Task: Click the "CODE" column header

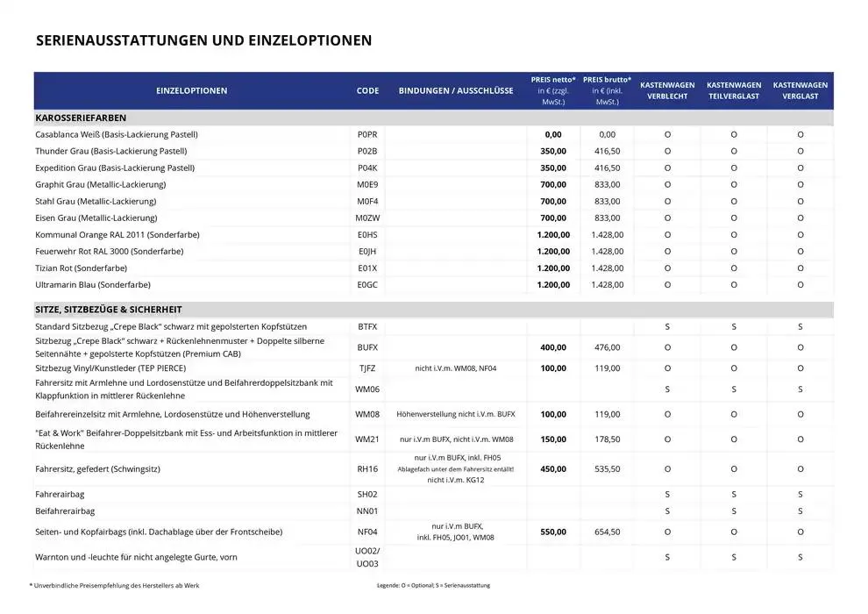Action: point(367,91)
